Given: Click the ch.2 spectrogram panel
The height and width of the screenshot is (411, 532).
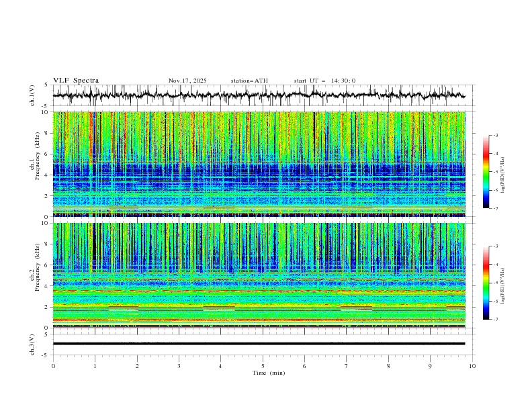Looking at the screenshot, I should 259,275.
